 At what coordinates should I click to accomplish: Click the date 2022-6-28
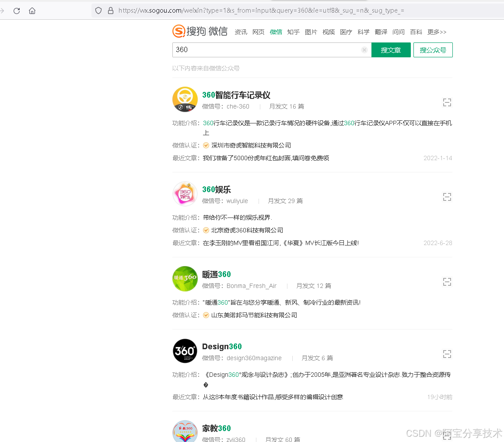pos(438,243)
